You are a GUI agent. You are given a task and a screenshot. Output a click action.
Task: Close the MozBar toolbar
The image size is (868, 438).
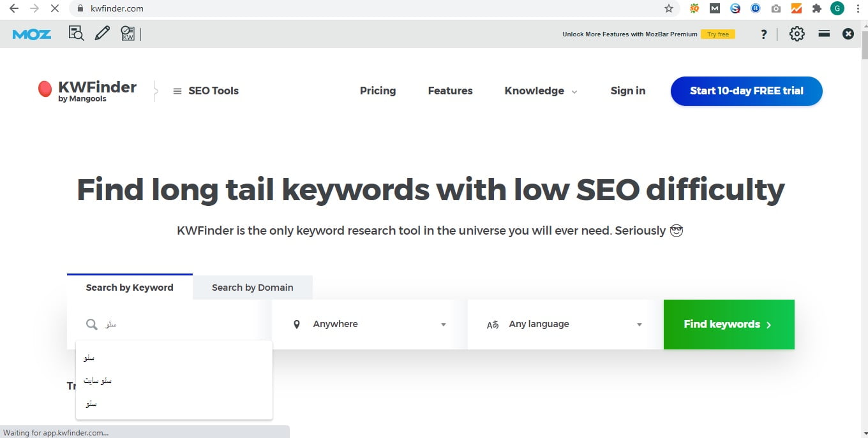848,34
